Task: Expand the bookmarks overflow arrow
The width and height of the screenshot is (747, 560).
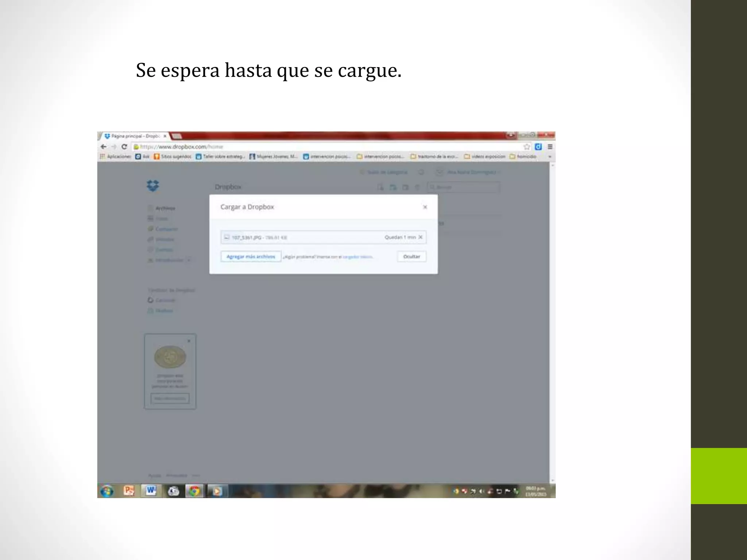Action: [550, 157]
